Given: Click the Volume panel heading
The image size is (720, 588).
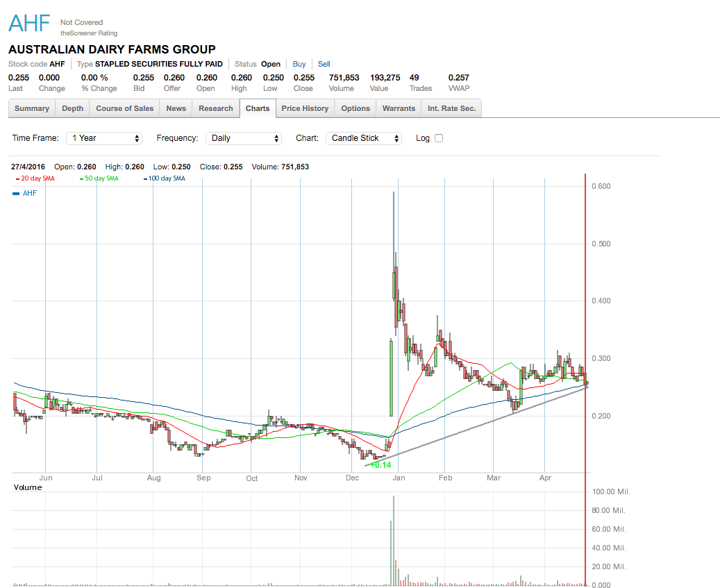Looking at the screenshot, I should point(28,487).
